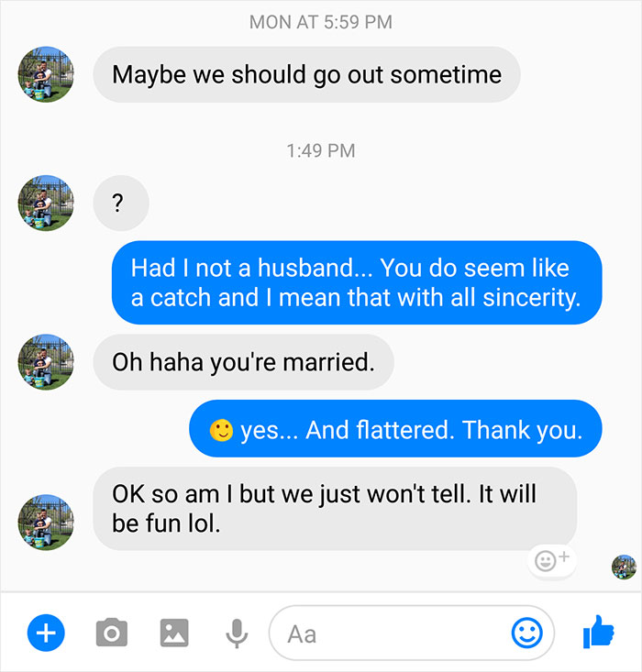Tap avatar next to the "?" message

click(46, 203)
